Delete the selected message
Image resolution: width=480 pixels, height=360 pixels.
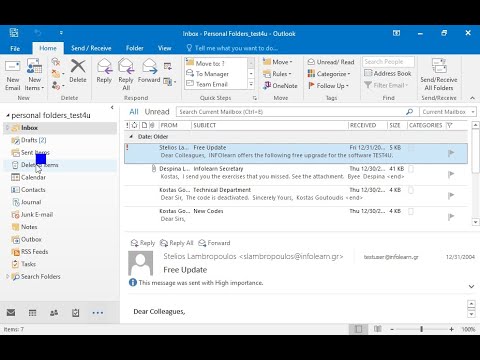point(78,71)
